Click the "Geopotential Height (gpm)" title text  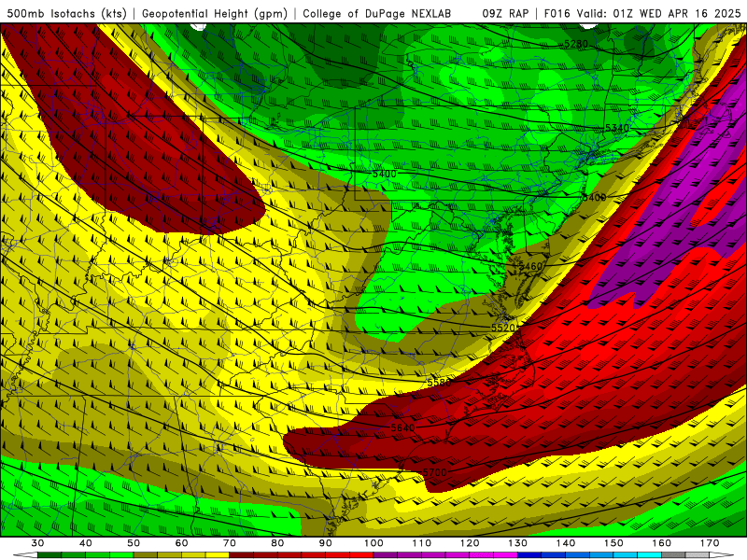(x=215, y=14)
